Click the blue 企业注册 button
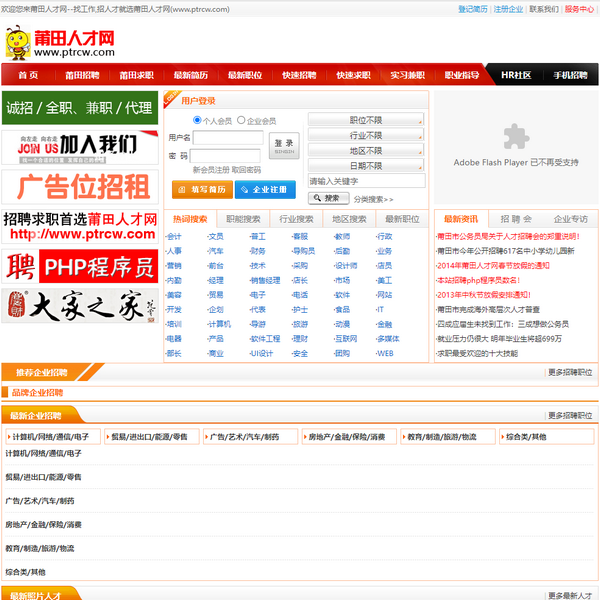The image size is (600, 600). (264, 189)
